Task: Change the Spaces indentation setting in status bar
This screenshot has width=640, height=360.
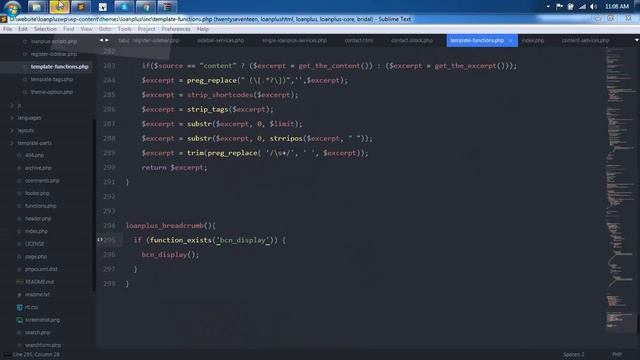Action: [573, 354]
